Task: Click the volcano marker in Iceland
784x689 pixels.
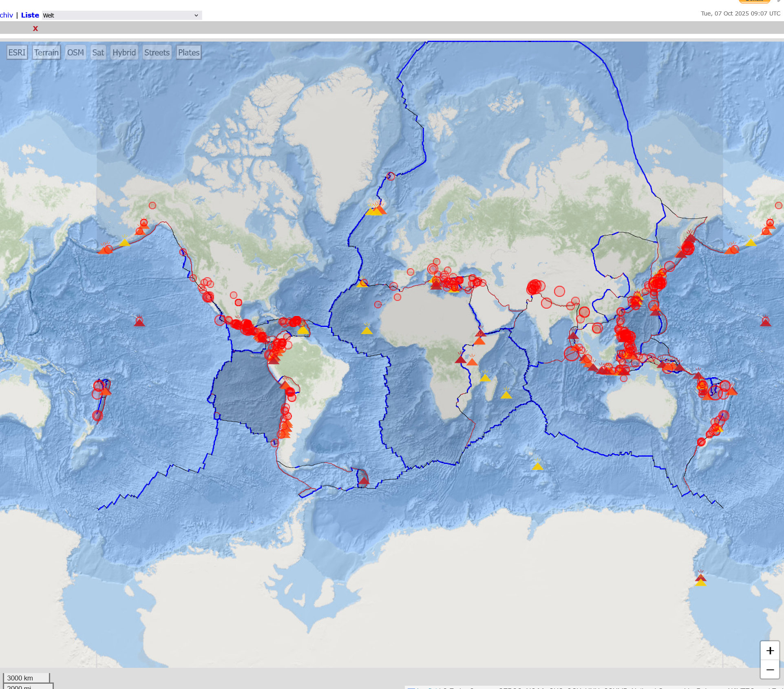Action: tap(376, 210)
